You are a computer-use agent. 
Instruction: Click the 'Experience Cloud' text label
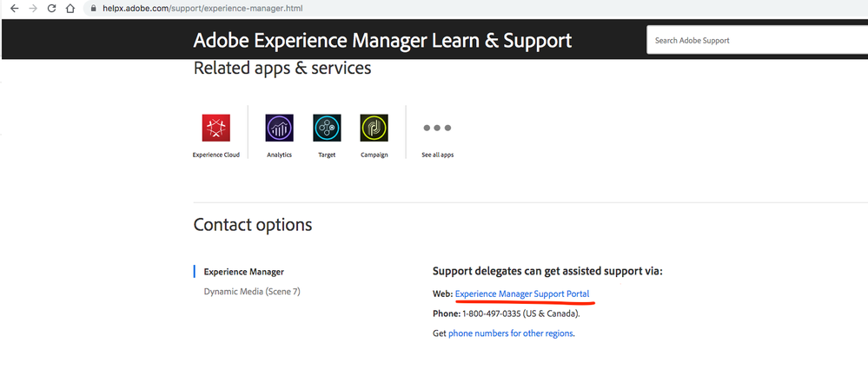(215, 155)
